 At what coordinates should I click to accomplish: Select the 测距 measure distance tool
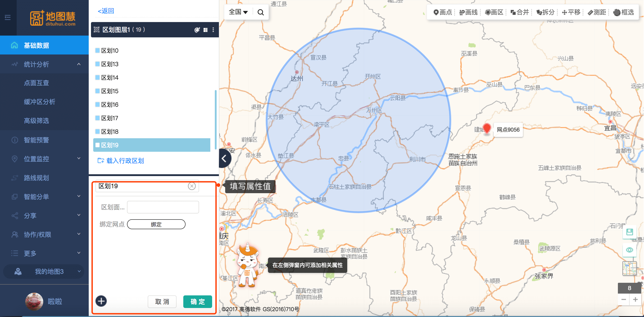coord(597,12)
